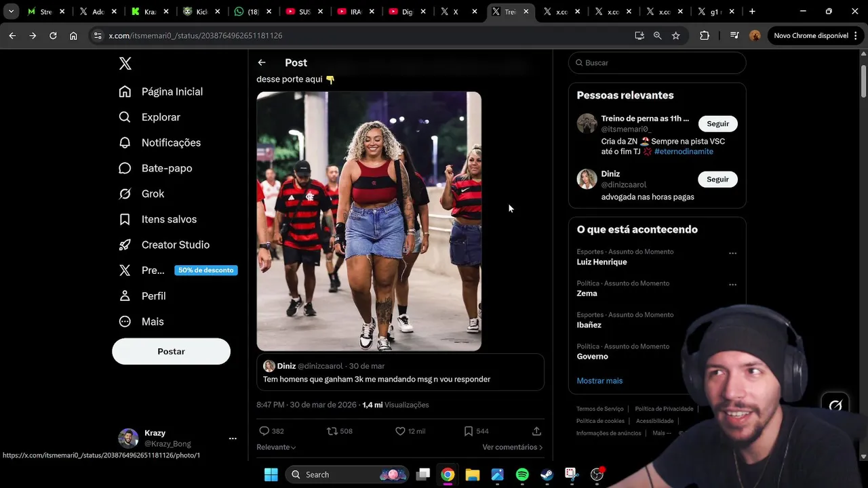Open Steam from the taskbar
The image size is (868, 488).
(547, 474)
